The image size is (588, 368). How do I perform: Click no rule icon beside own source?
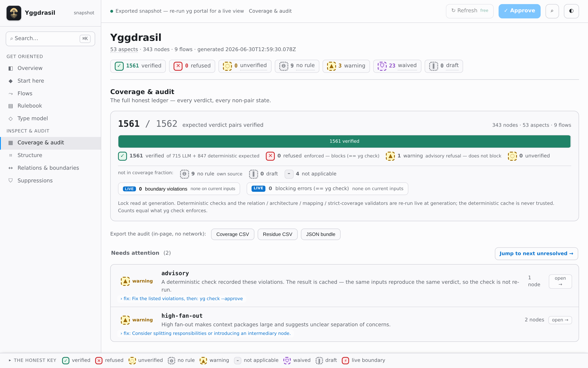(184, 174)
